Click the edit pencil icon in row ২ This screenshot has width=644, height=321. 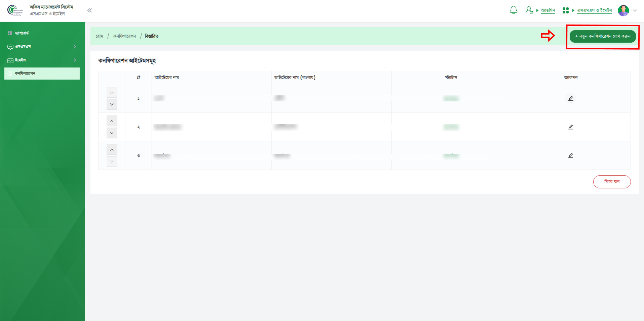click(x=570, y=127)
